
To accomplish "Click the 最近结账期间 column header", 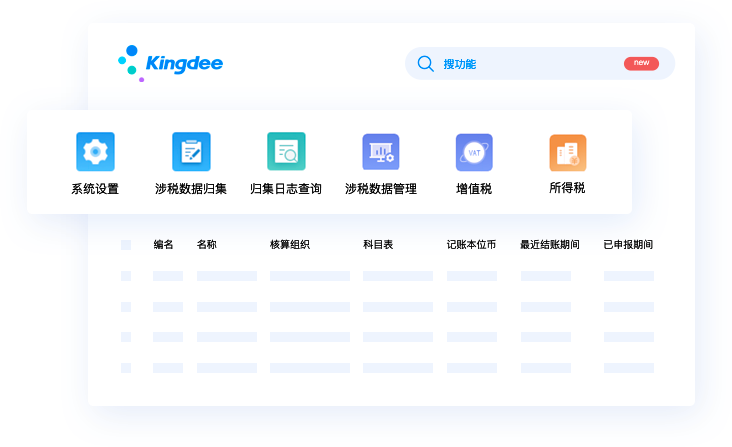I will (550, 245).
